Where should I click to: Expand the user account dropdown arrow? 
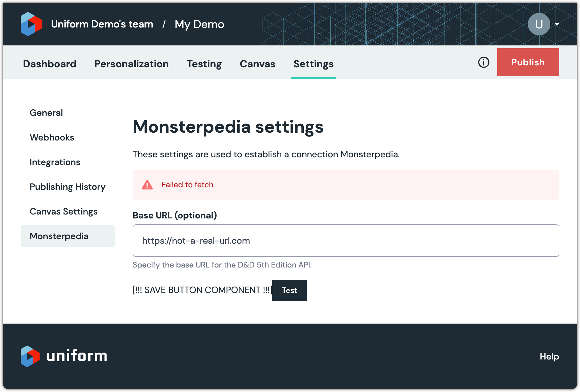[x=557, y=24]
